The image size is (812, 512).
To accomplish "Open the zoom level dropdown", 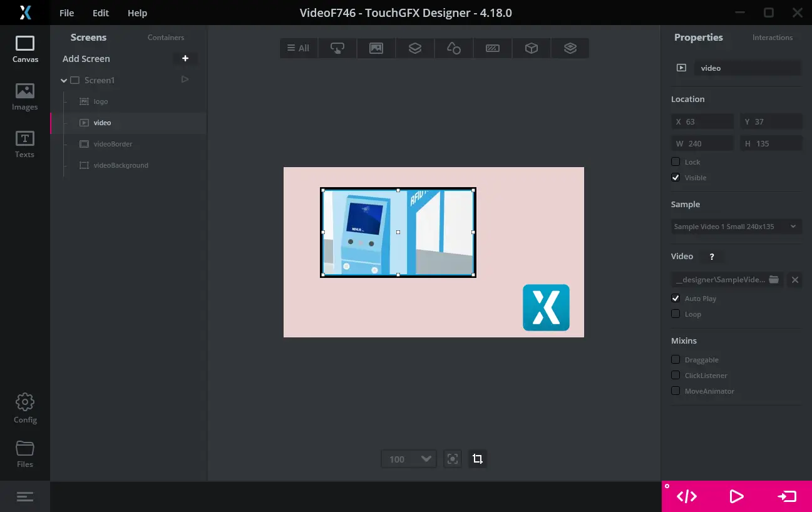I will pyautogui.click(x=409, y=459).
